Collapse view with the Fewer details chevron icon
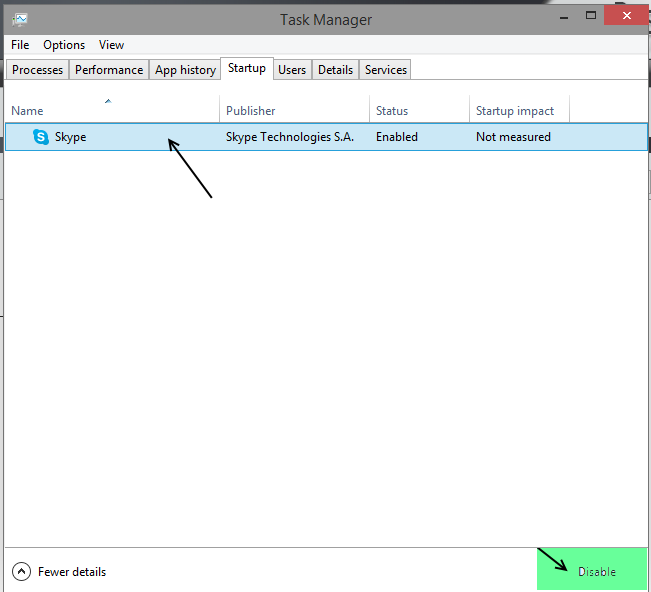651x592 pixels. pyautogui.click(x=21, y=572)
